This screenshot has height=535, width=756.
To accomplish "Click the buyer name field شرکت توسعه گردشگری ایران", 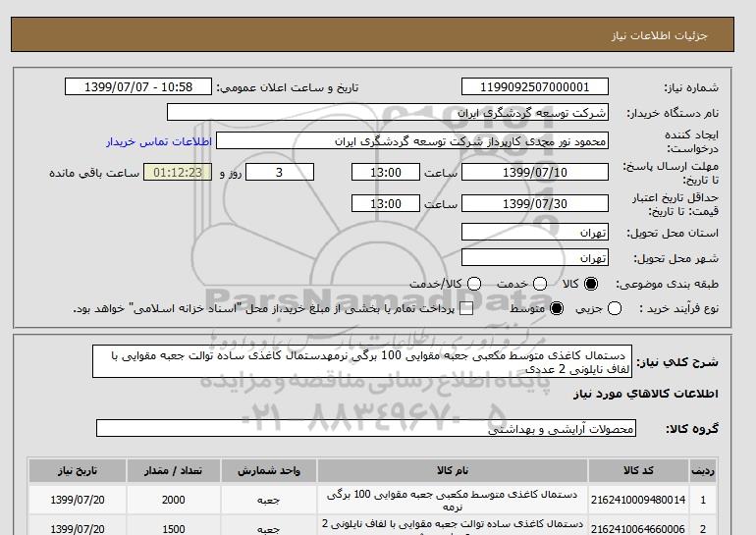I will pos(388,112).
